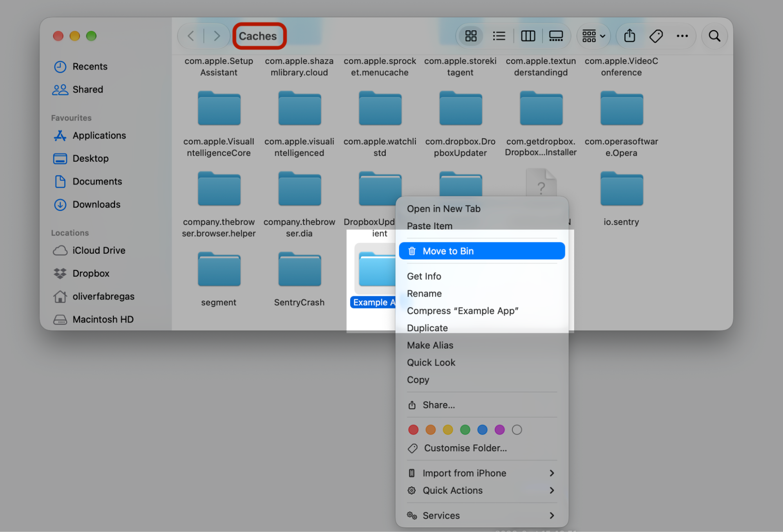
Task: Apply the purple tag color
Action: pos(499,430)
